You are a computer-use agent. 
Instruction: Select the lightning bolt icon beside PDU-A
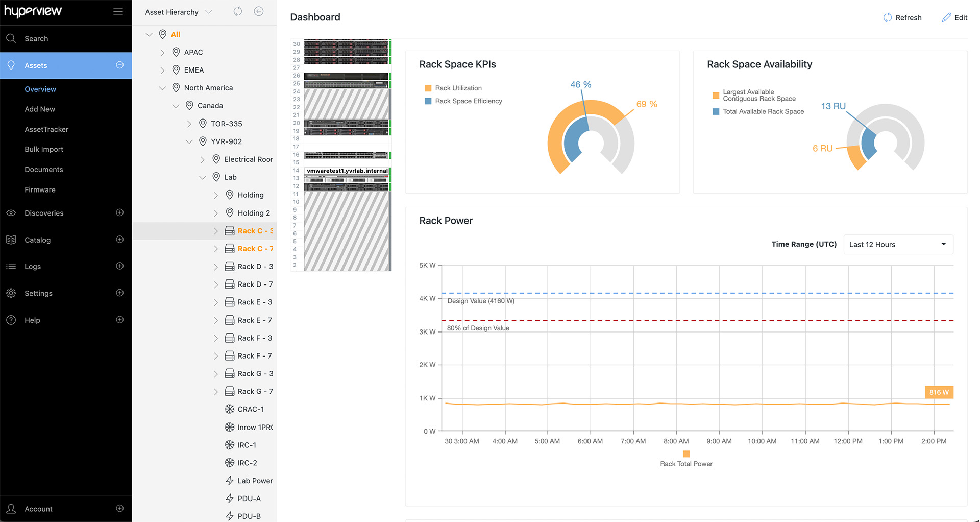(x=229, y=499)
